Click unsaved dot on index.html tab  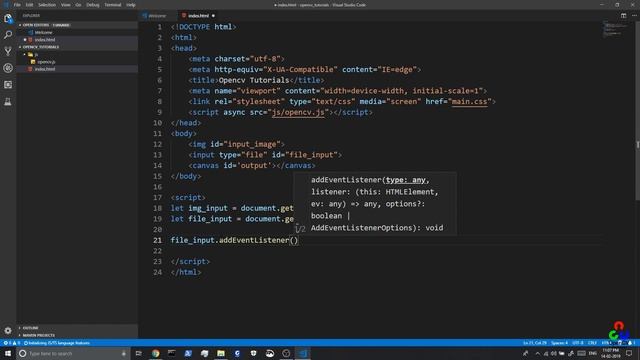(213, 16)
